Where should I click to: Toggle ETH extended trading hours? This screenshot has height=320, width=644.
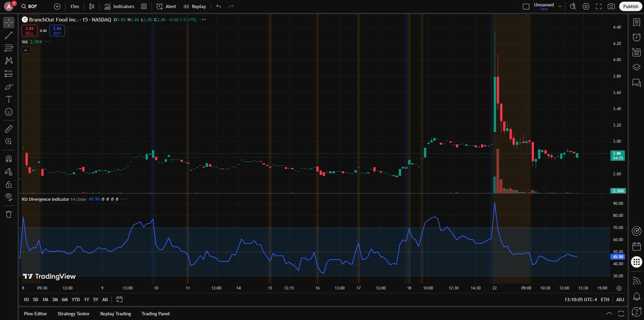[605, 300]
